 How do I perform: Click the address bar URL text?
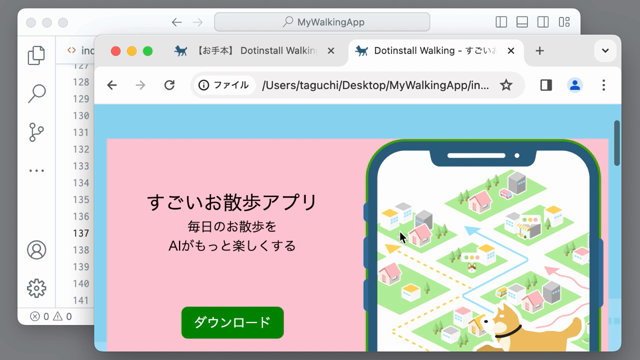coord(375,85)
